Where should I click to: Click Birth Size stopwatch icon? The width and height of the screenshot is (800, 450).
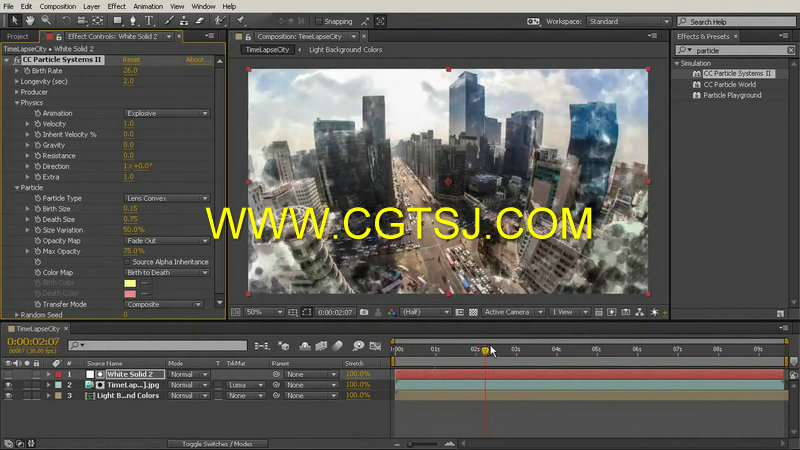click(x=37, y=209)
